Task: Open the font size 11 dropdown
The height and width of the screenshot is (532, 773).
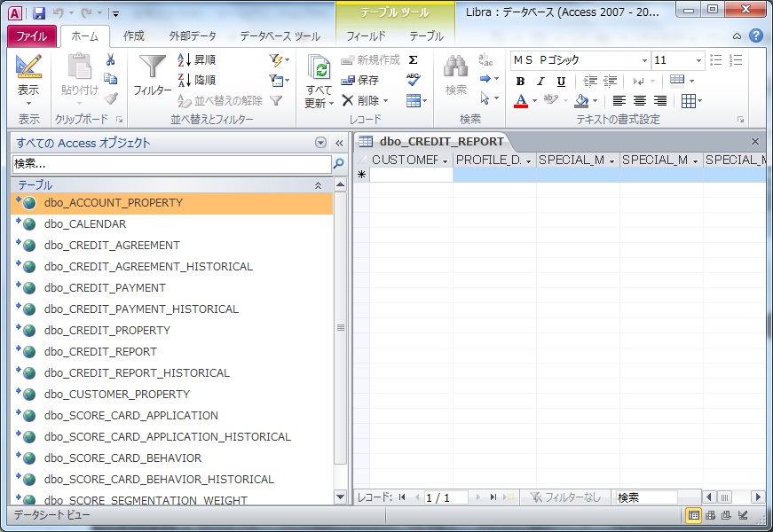Action: (x=698, y=60)
